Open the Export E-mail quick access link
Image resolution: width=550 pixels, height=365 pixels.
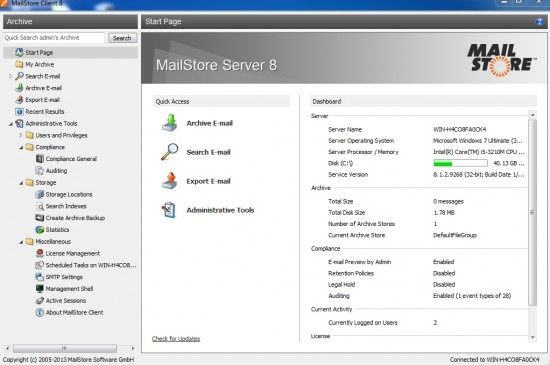(208, 181)
